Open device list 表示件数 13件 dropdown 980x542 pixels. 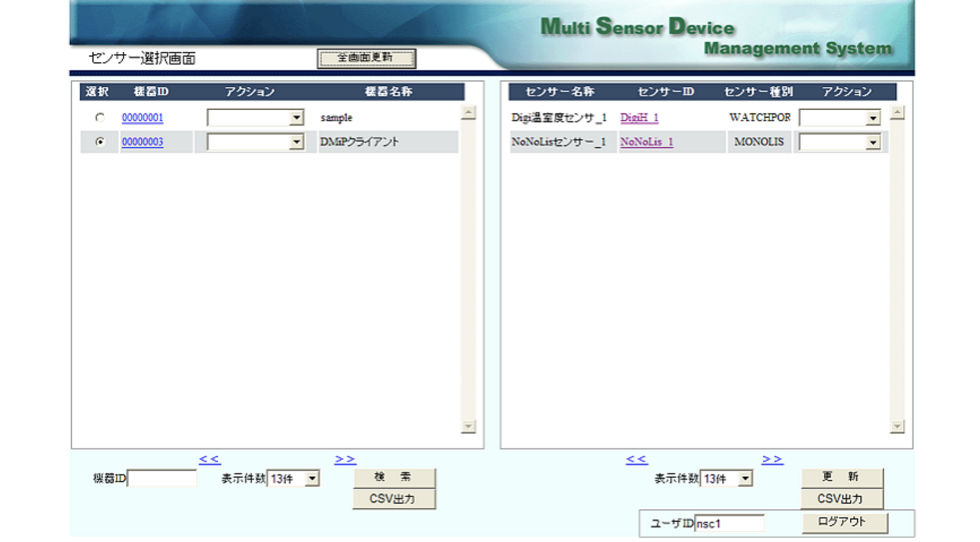(x=293, y=478)
